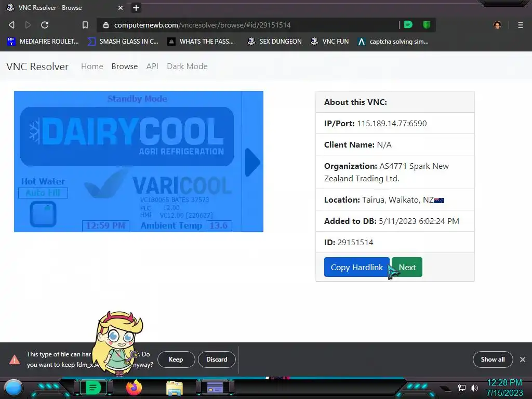Open the purple window app in taskbar
This screenshot has height=399, width=532.
(215, 388)
